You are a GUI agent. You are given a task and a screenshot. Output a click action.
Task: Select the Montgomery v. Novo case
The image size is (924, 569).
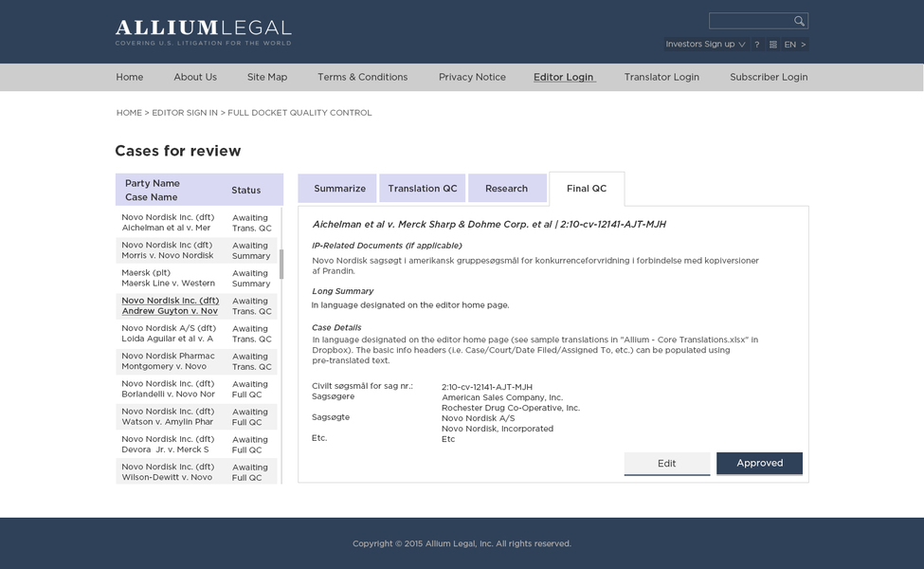tap(196, 361)
